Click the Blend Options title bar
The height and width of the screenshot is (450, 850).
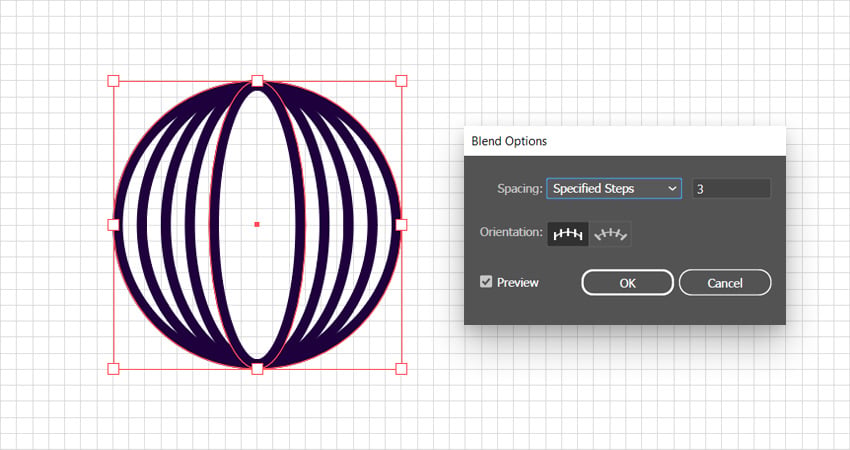coord(624,142)
